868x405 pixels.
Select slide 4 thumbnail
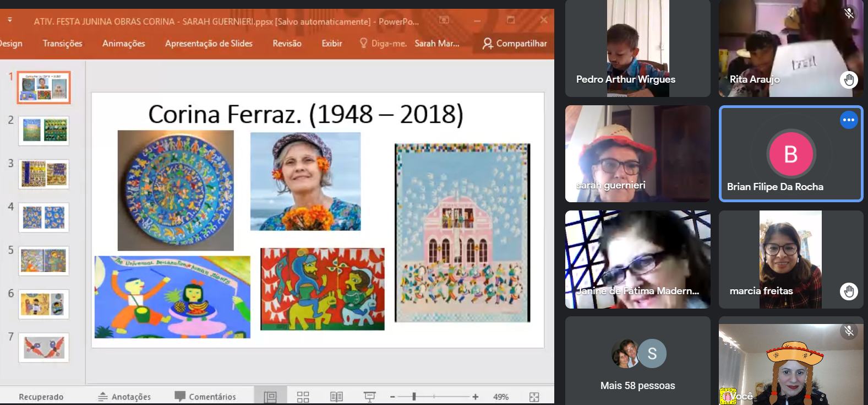click(43, 218)
